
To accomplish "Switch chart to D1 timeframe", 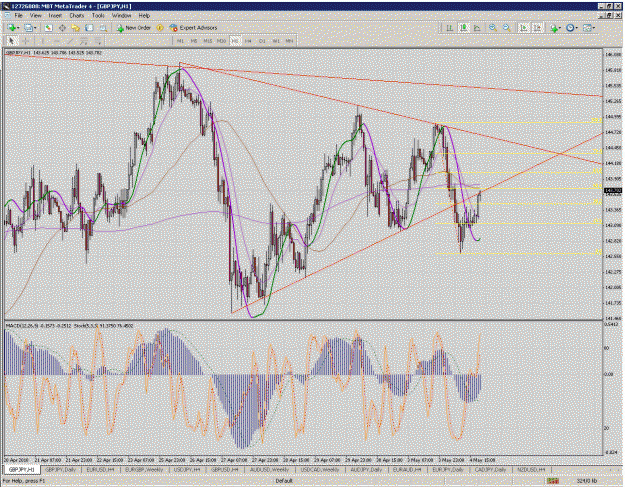I will pos(262,41).
